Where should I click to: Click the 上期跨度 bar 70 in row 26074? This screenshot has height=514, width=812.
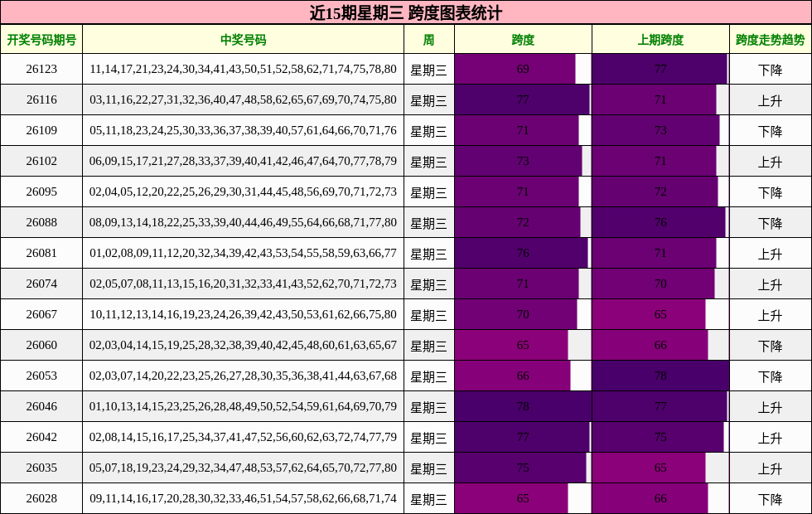[x=654, y=284]
